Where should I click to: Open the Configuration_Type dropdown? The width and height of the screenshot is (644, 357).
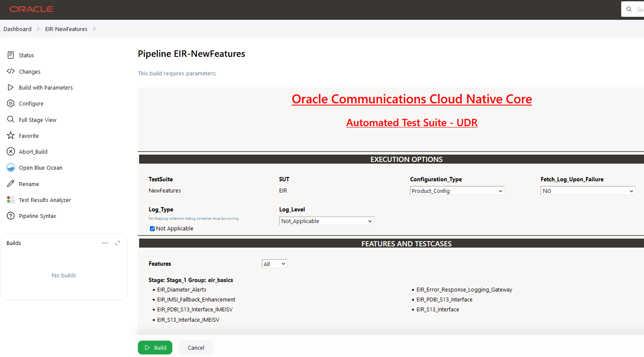[457, 191]
